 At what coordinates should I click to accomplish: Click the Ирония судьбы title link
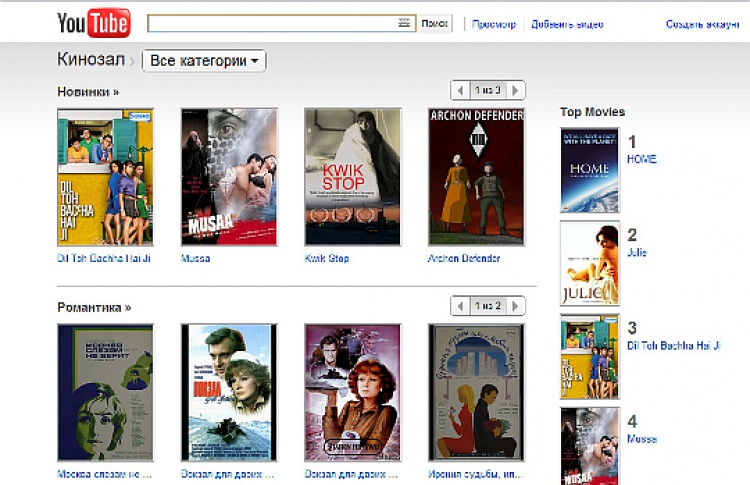475,474
